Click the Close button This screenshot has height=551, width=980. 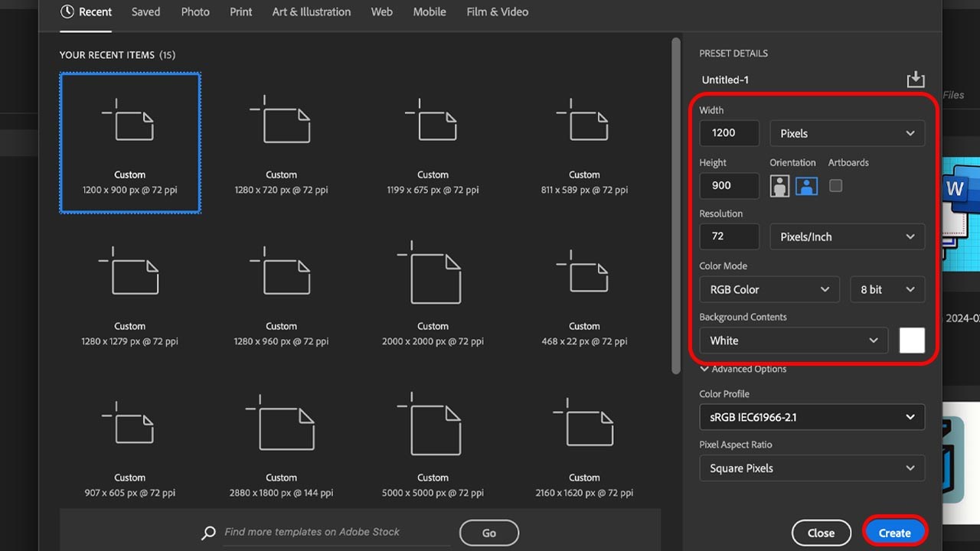pyautogui.click(x=822, y=533)
